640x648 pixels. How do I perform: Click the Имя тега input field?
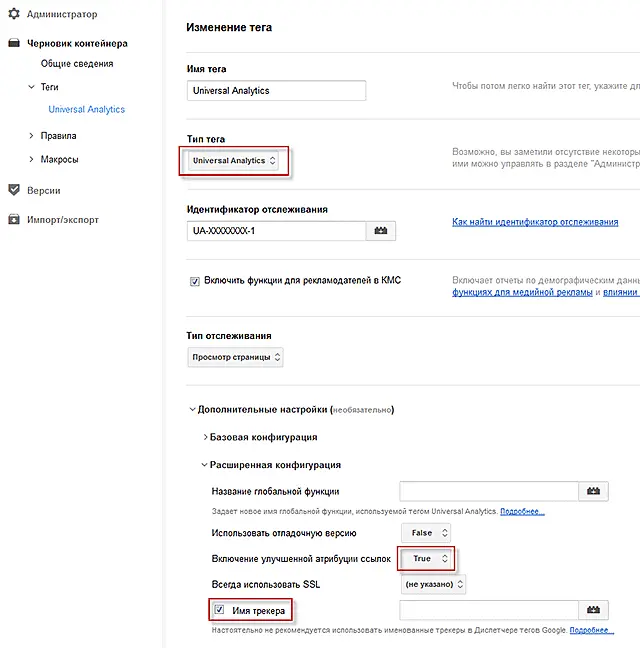[x=277, y=91]
